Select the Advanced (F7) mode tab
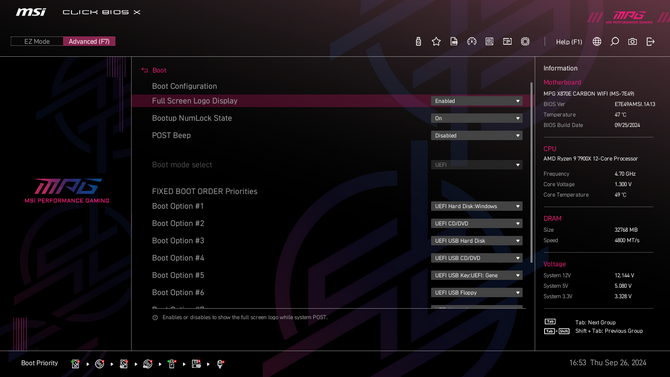 coord(89,41)
